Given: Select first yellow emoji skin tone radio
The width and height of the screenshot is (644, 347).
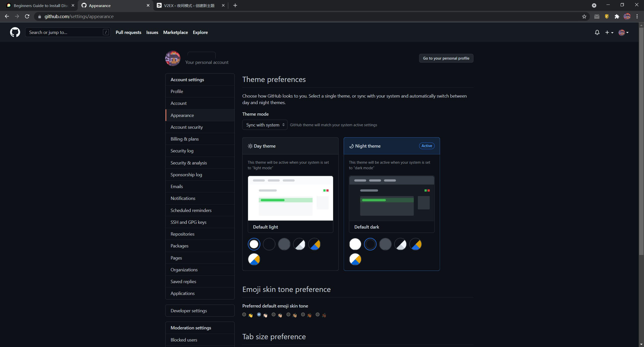Looking at the screenshot, I should [x=244, y=315].
